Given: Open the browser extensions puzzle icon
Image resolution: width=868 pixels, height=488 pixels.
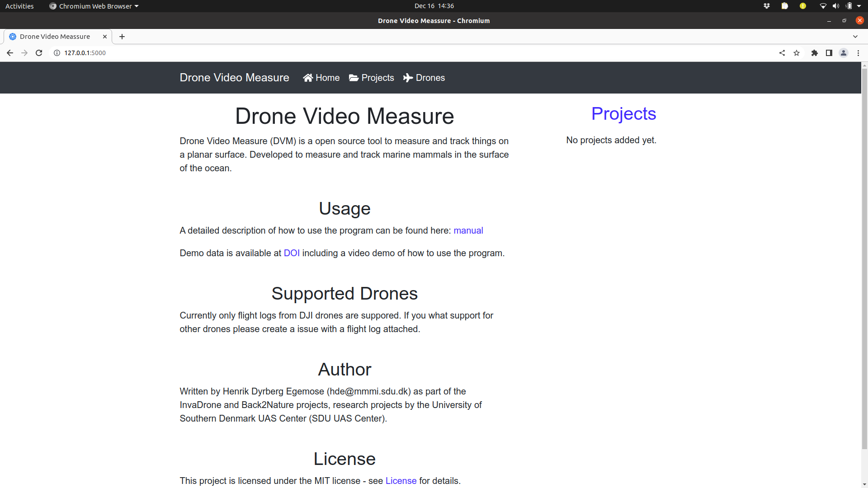Looking at the screenshot, I should [815, 53].
